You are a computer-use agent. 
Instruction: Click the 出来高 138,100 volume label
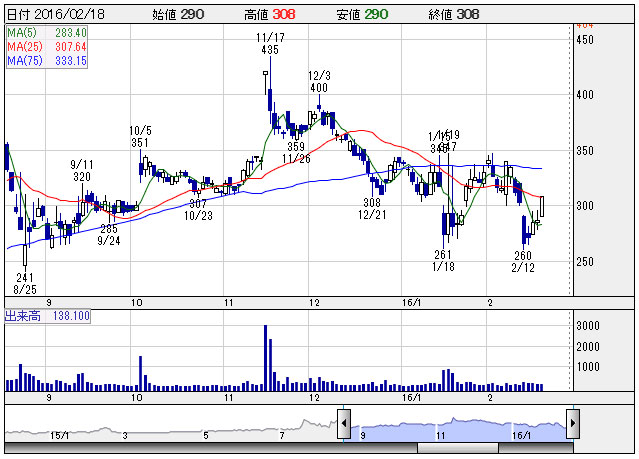click(47, 316)
